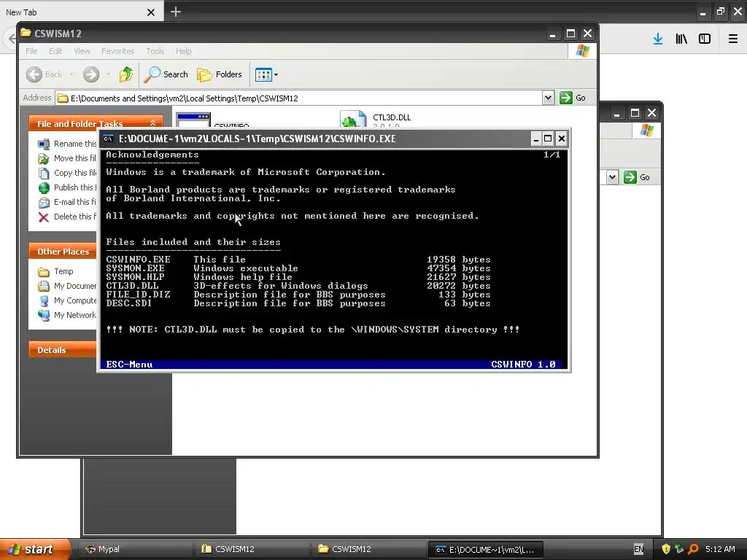Open My Documents link in Other Places
The image size is (747, 560).
(75, 286)
